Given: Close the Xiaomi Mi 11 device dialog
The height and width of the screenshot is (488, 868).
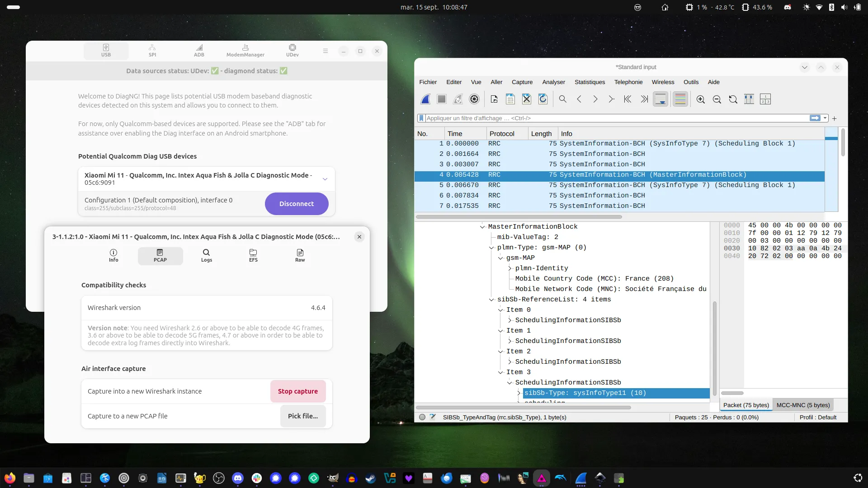Looking at the screenshot, I should pyautogui.click(x=359, y=237).
